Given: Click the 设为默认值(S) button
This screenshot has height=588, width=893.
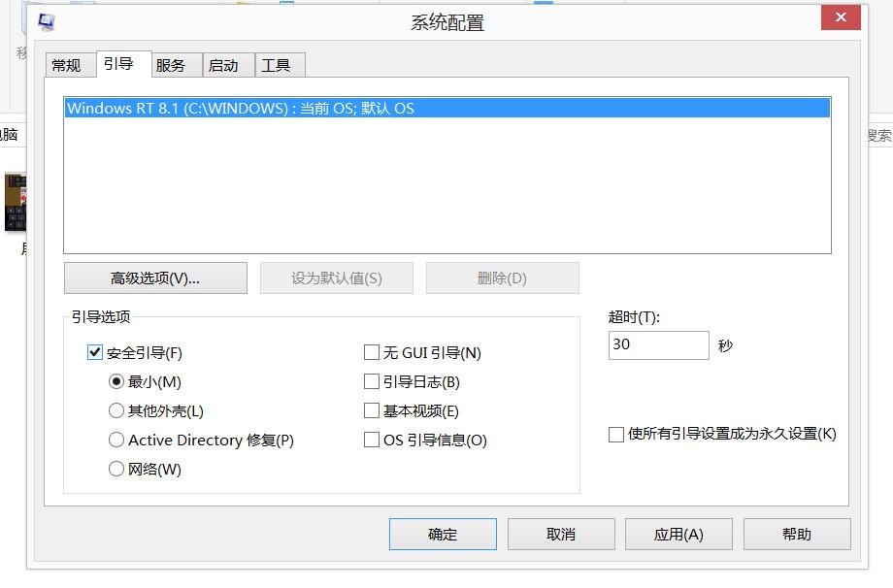Looking at the screenshot, I should click(x=337, y=278).
